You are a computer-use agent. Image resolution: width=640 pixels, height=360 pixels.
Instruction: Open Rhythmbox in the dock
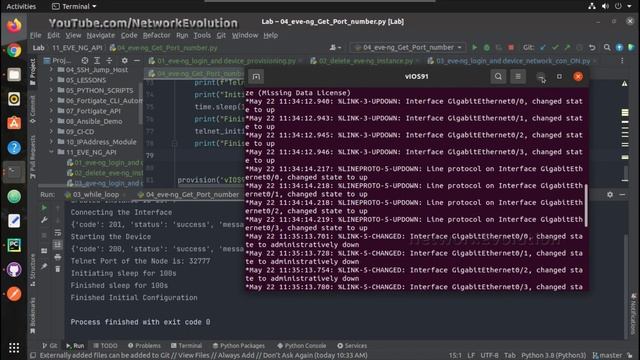[14, 99]
